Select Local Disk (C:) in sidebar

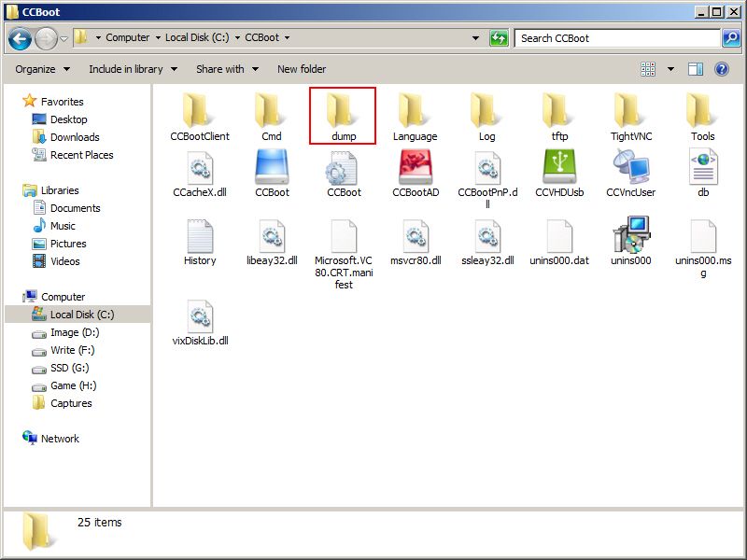coord(78,315)
